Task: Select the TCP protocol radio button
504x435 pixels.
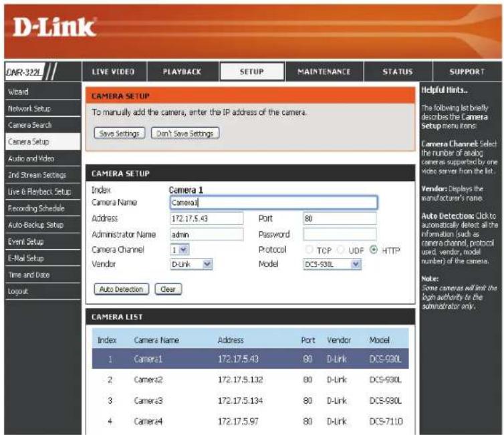Action: (309, 250)
